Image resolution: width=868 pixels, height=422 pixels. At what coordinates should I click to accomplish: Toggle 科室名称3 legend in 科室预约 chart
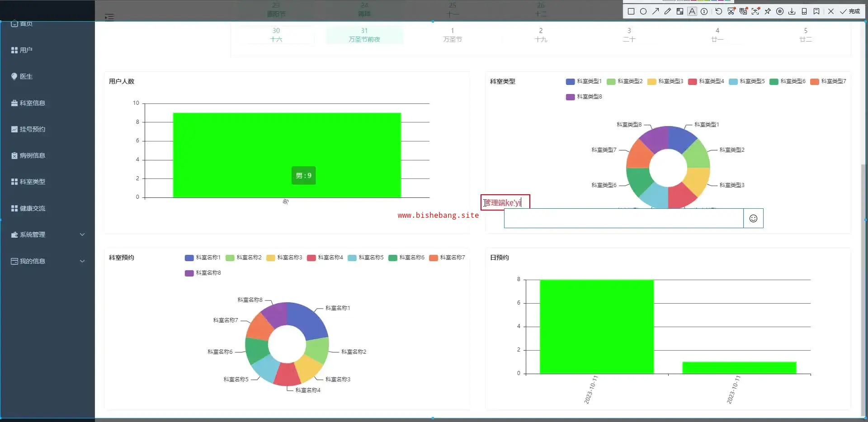click(x=284, y=258)
